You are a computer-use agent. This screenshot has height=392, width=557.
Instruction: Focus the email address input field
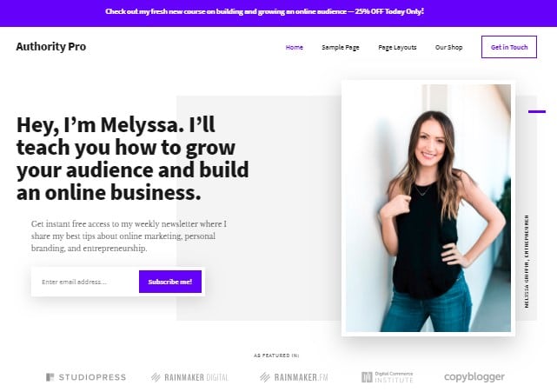click(87, 282)
